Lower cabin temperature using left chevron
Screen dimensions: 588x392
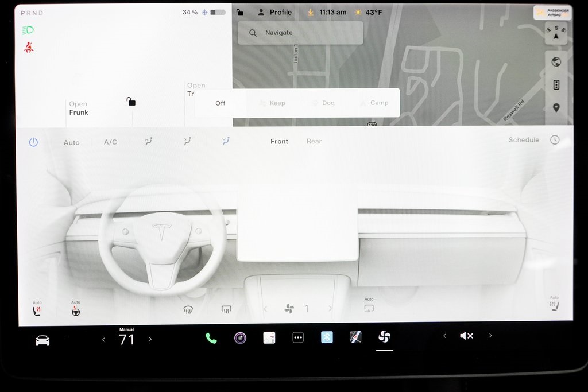[103, 339]
